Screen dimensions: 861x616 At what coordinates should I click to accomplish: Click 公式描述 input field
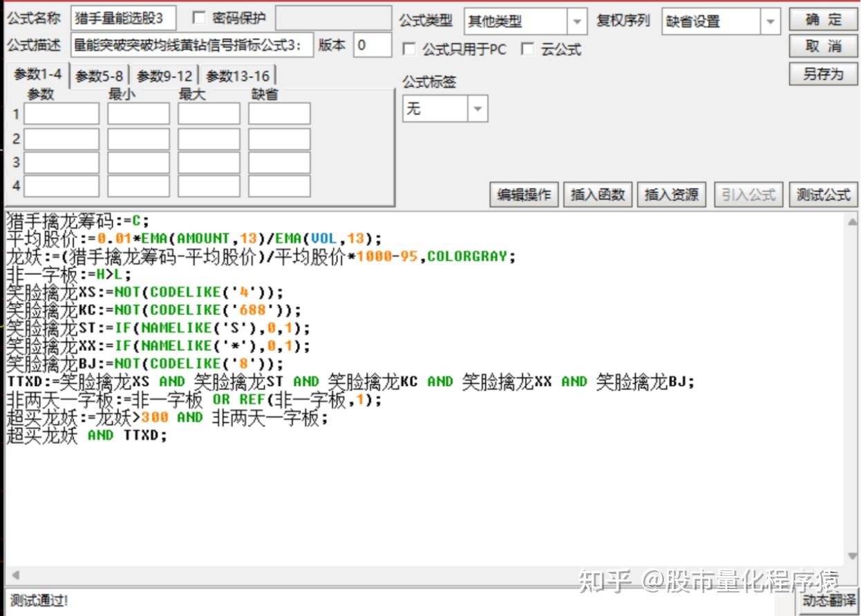191,46
